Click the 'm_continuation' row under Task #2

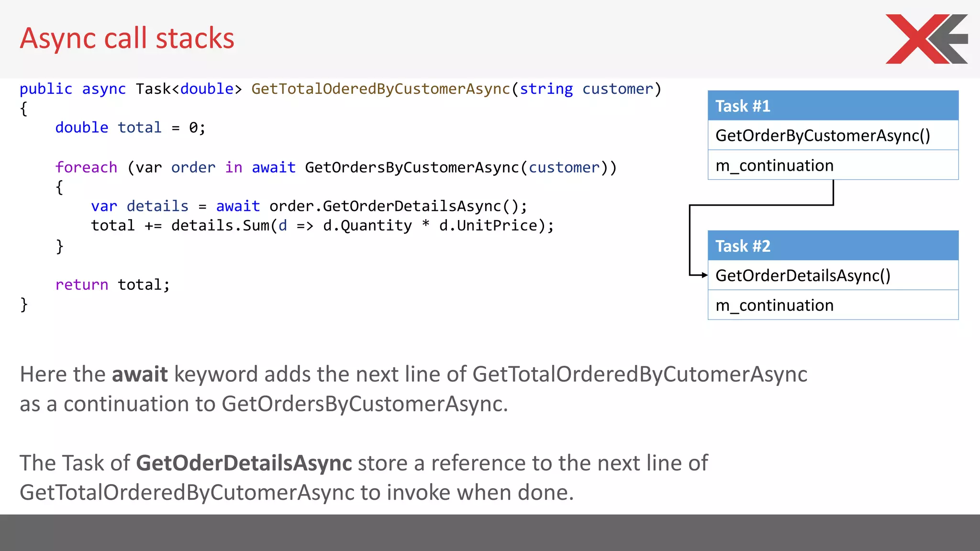(x=833, y=305)
